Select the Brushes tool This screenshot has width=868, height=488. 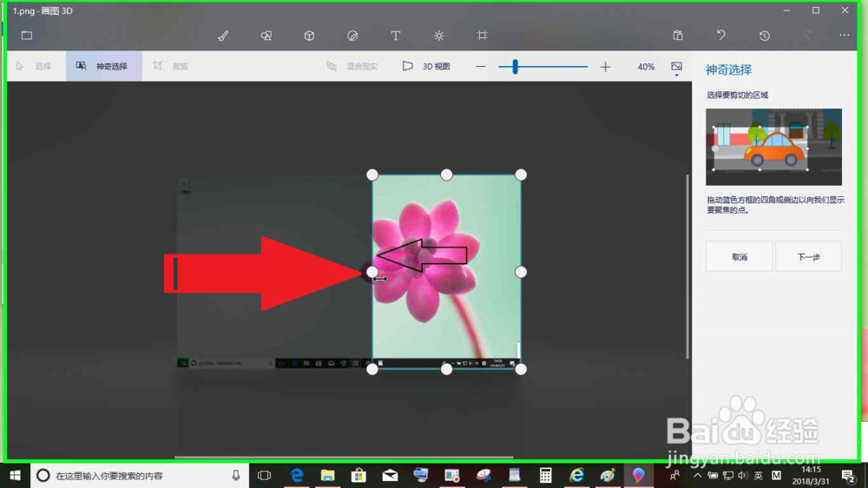click(223, 36)
